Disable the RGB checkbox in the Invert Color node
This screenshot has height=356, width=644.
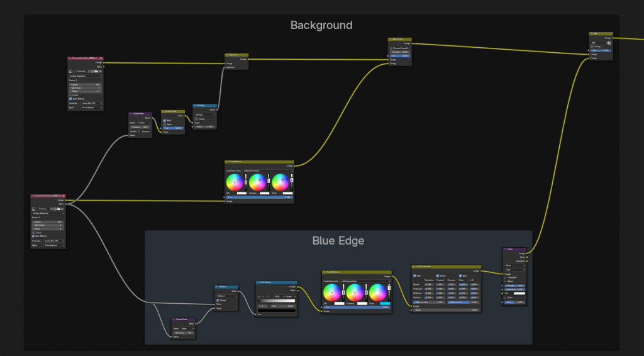tap(165, 120)
